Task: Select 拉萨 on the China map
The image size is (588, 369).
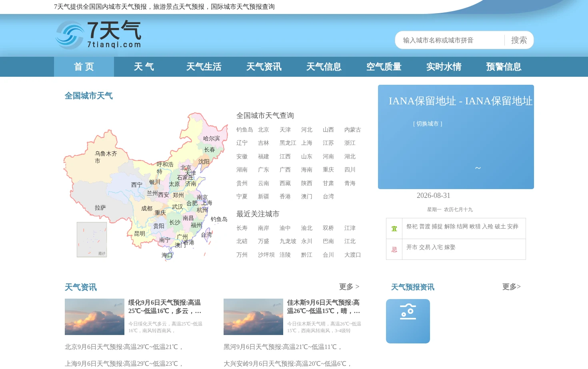Action: (100, 207)
